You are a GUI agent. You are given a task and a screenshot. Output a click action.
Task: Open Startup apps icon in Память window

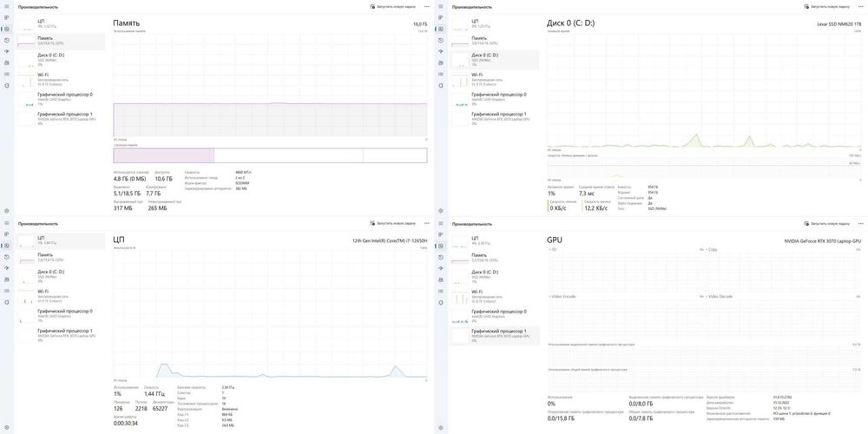(x=7, y=51)
